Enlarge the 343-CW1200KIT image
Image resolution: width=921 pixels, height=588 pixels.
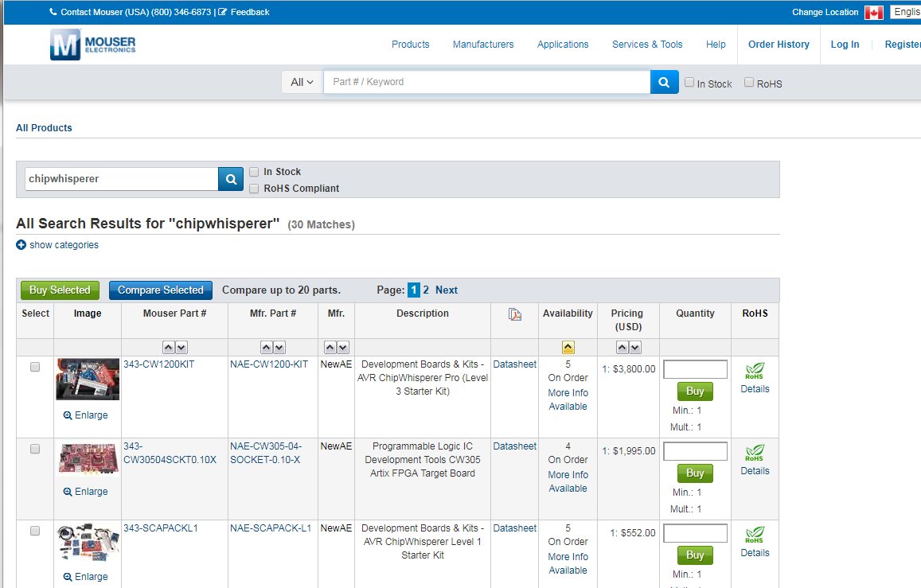pyautogui.click(x=86, y=415)
